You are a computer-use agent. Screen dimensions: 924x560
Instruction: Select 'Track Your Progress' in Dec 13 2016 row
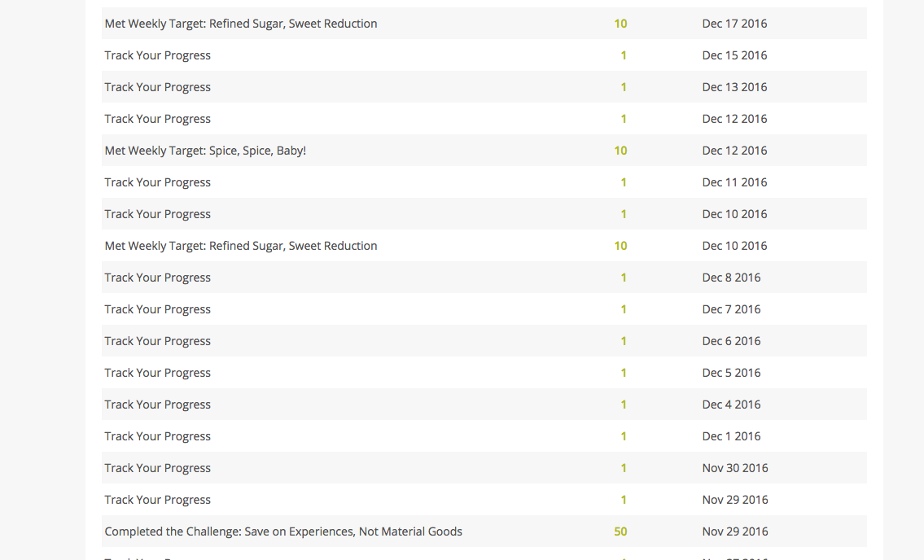pyautogui.click(x=157, y=87)
